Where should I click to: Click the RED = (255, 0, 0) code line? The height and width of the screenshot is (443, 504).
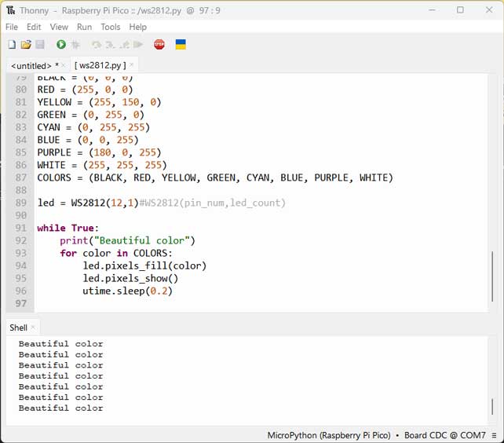coord(85,90)
